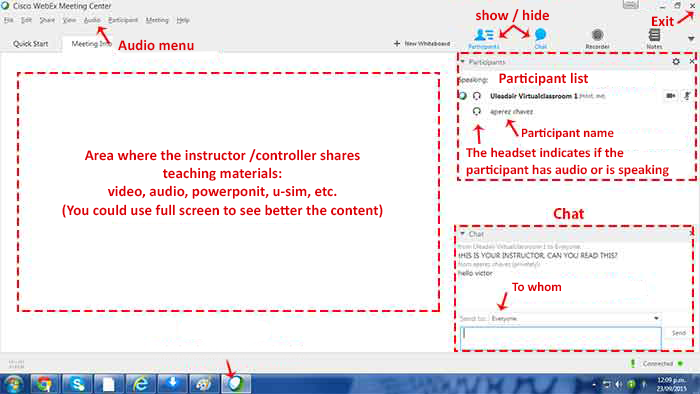The height and width of the screenshot is (394, 700).
Task: Open the Help menu
Action: tap(183, 20)
